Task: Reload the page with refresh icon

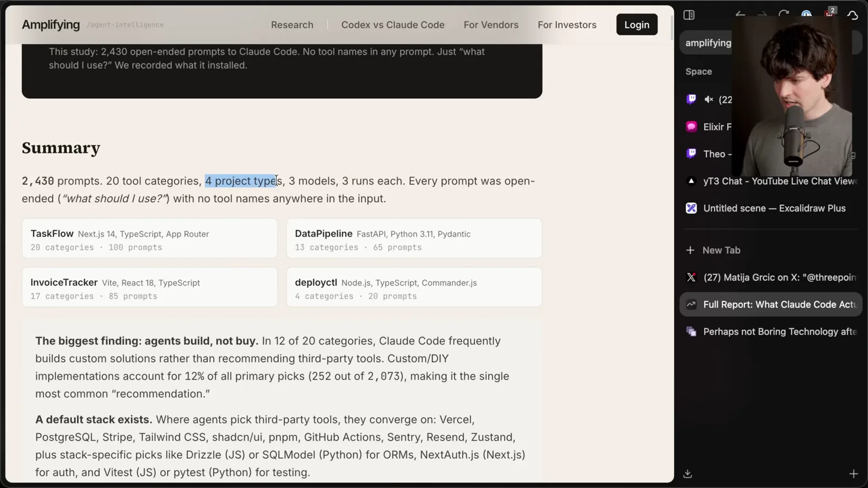Action: click(783, 14)
